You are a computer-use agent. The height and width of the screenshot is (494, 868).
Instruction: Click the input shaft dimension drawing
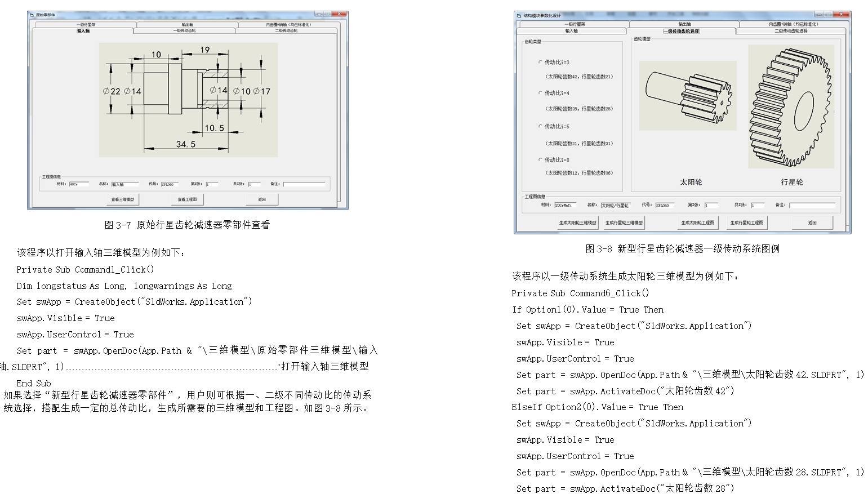point(188,100)
